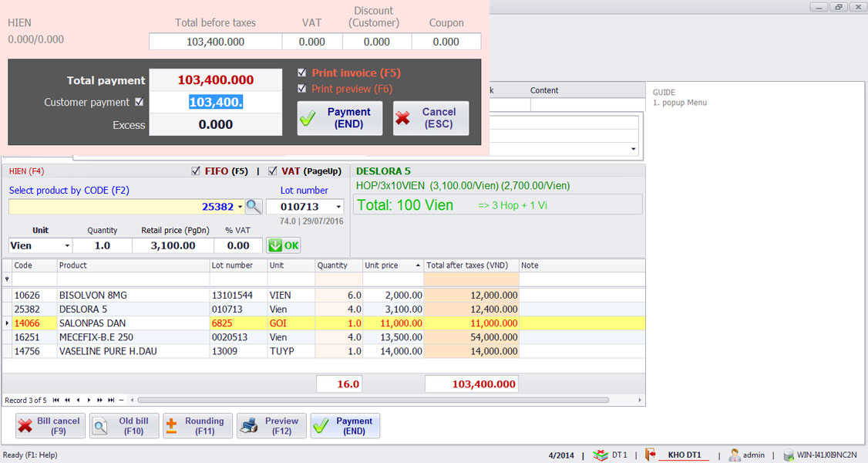Viewport: 868px width, 463px height.
Task: Toggle the FIFO (F5) checkbox
Action: pos(195,171)
